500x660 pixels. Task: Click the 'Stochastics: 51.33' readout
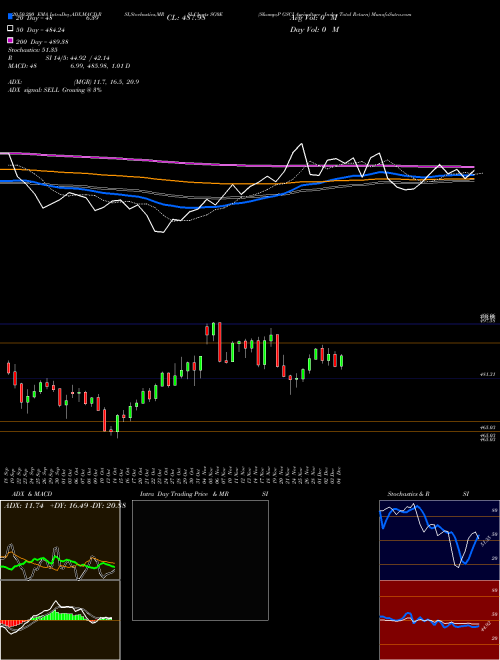33,50
